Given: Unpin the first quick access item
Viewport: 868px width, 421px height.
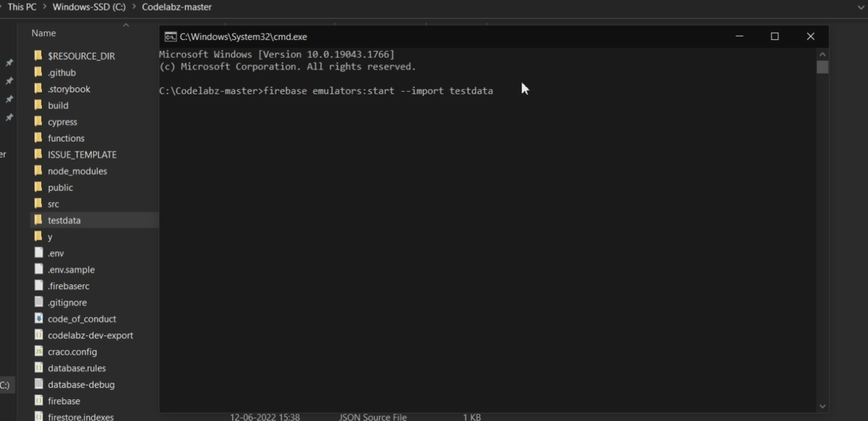Looking at the screenshot, I should coord(9,62).
